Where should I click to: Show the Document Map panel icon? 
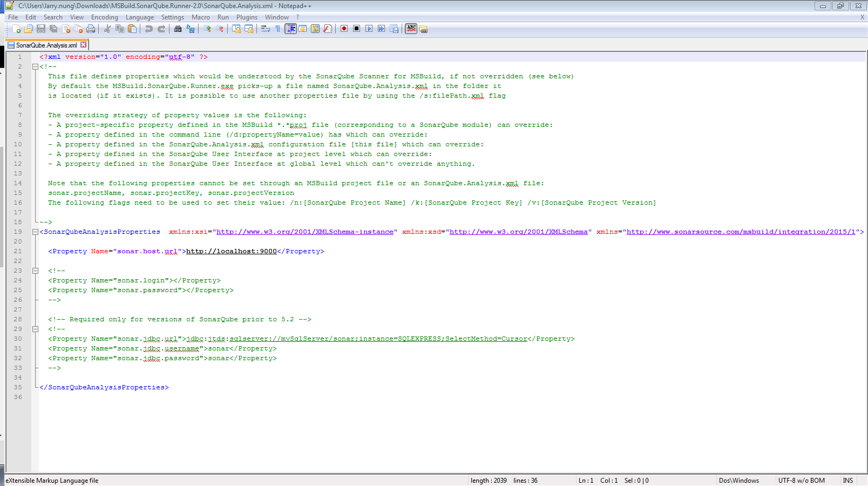pos(315,29)
